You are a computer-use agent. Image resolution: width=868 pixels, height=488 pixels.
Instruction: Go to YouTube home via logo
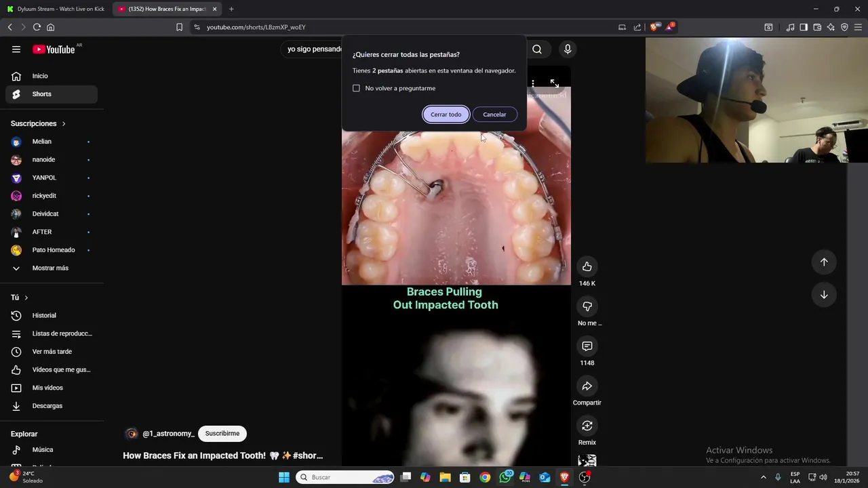(x=54, y=49)
